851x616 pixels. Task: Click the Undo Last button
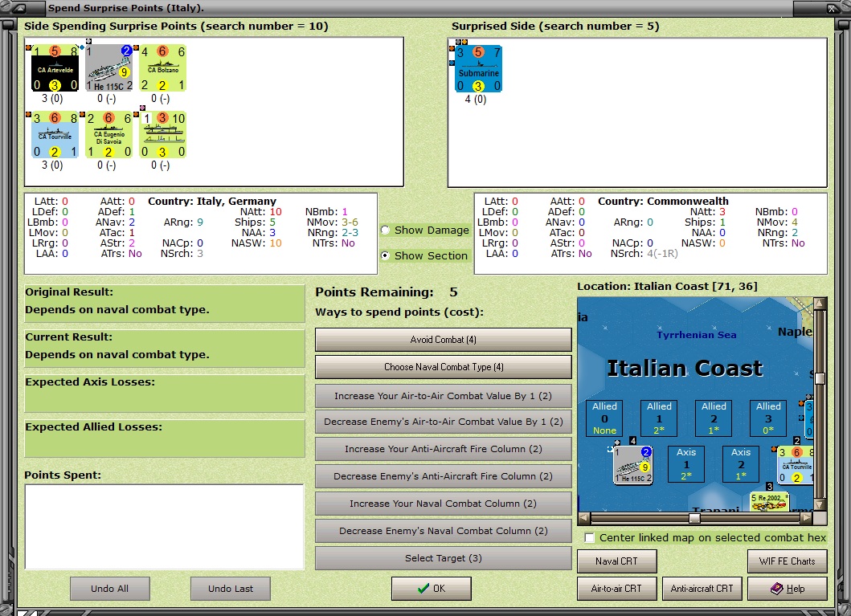click(x=231, y=589)
